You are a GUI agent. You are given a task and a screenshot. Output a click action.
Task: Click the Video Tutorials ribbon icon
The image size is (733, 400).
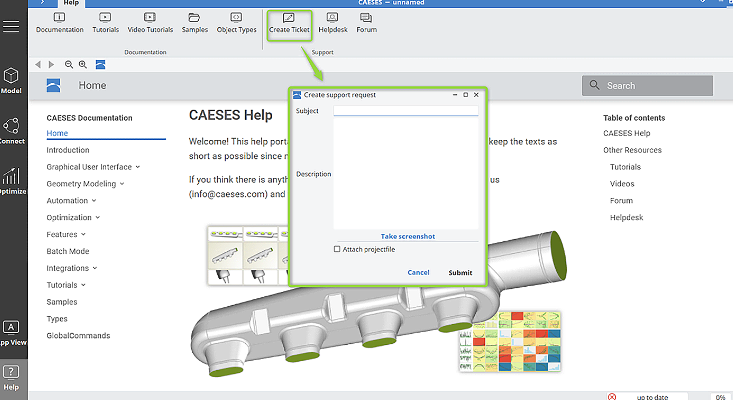click(x=149, y=19)
